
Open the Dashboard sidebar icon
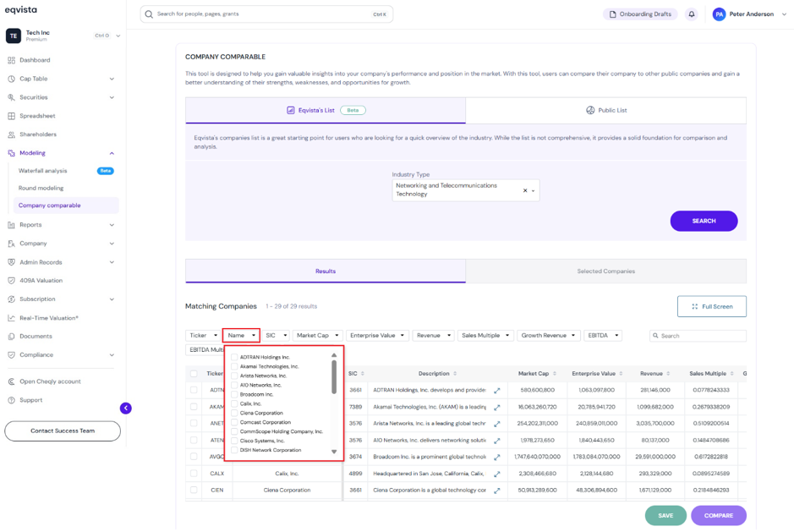[x=11, y=60]
